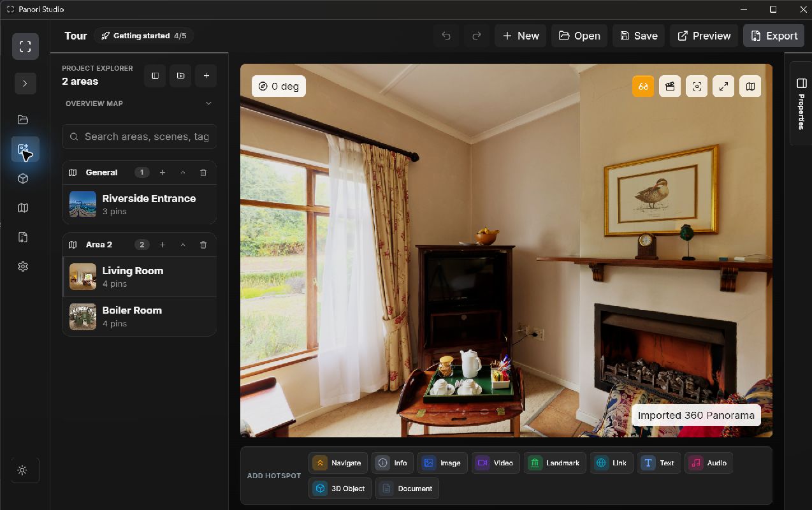Screen dimensions: 812x510
Task: Add a Video hotspot
Action: click(496, 463)
